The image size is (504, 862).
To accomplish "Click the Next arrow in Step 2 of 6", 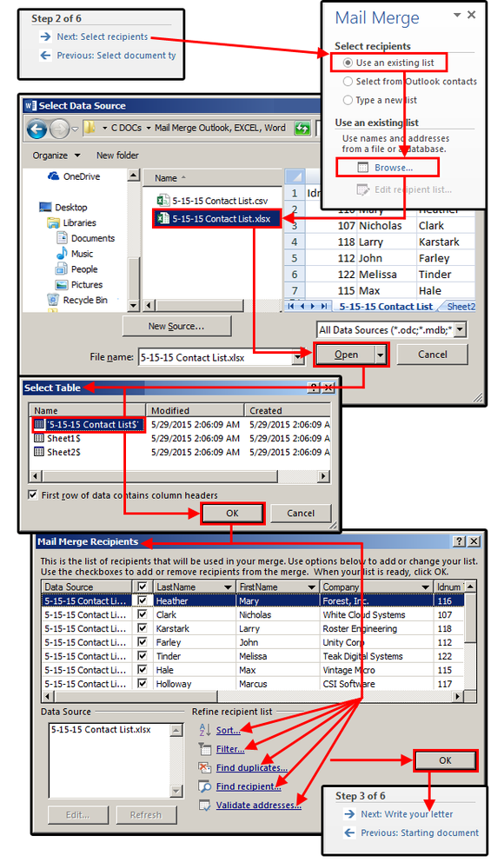I will pyautogui.click(x=45, y=36).
